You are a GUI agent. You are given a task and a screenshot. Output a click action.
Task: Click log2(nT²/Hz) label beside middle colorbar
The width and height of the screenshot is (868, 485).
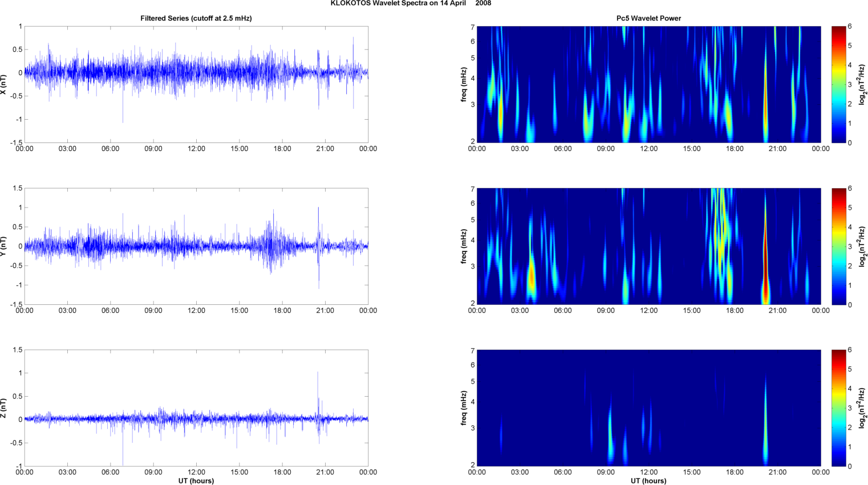tap(863, 246)
